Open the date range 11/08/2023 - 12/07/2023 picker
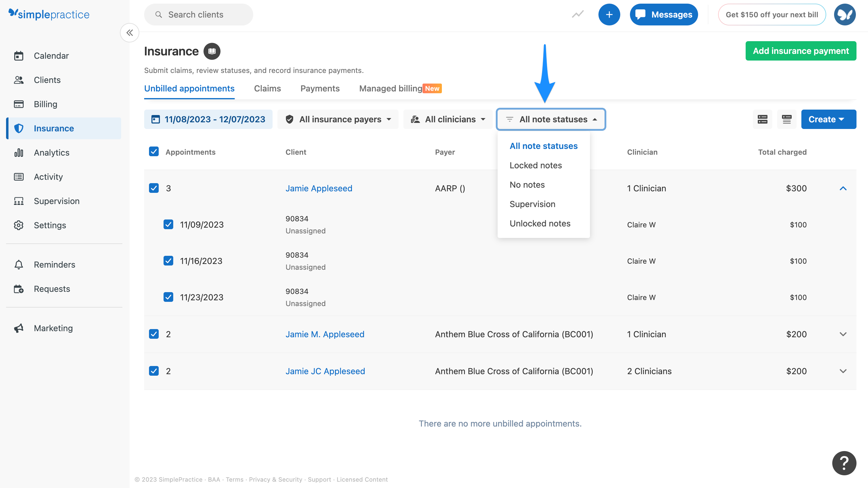The height and width of the screenshot is (488, 868). click(208, 119)
